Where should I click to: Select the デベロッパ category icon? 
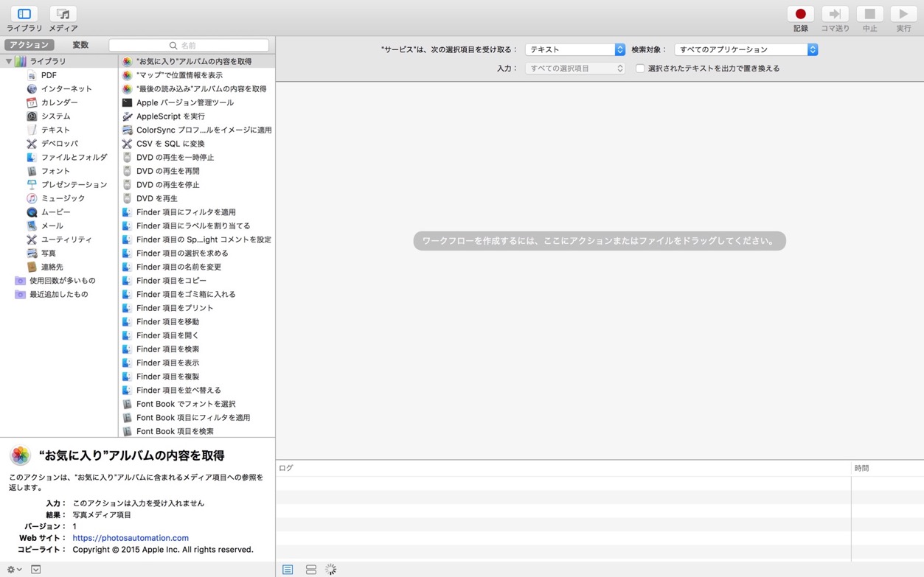[x=32, y=144]
